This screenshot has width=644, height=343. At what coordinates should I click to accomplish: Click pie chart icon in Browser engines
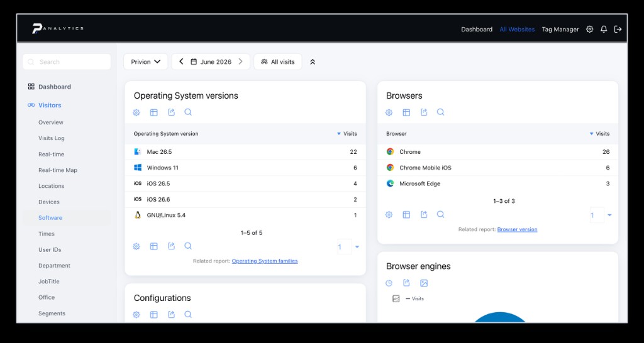coord(389,283)
